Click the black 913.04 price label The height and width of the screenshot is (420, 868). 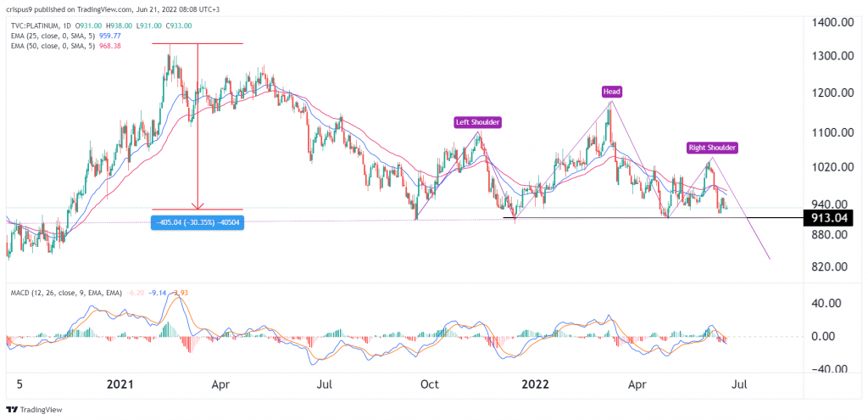[x=828, y=218]
